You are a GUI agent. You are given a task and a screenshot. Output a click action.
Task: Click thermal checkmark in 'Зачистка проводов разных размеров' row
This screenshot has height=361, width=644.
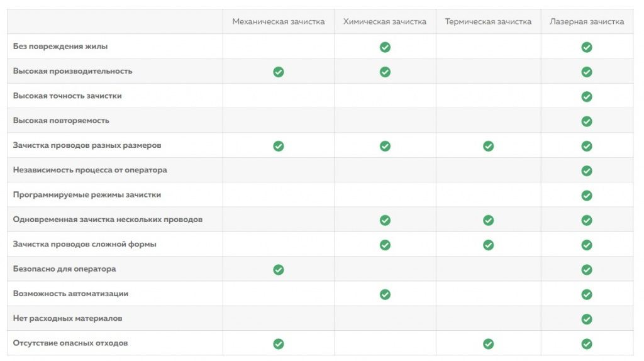coord(488,146)
